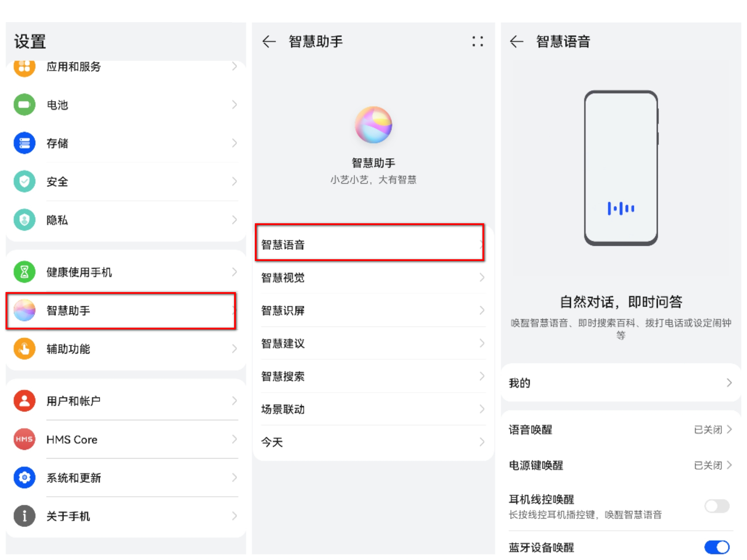Expand the 智慧视觉 row chevron
The height and width of the screenshot is (560, 747).
click(x=482, y=278)
